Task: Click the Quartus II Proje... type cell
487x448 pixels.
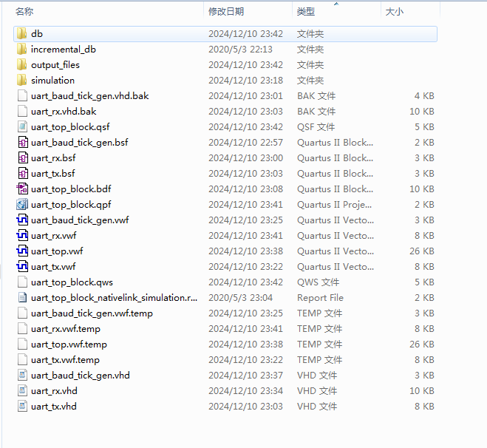Action: tap(334, 205)
